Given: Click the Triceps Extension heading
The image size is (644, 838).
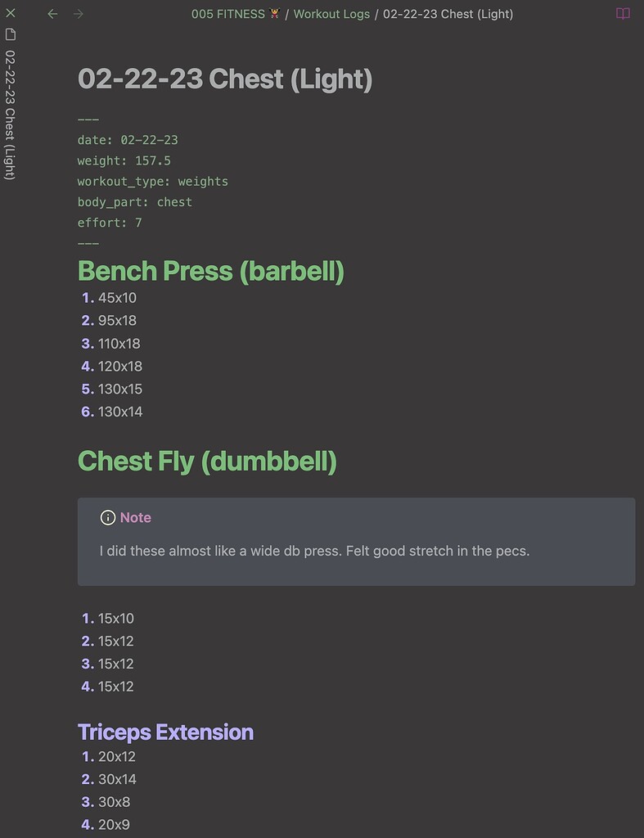Looking at the screenshot, I should point(165,732).
